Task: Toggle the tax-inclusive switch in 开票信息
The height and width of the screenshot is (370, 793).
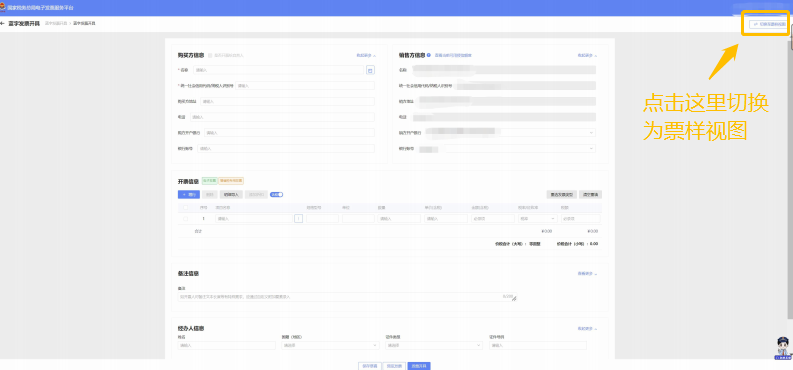Action: 276,194
